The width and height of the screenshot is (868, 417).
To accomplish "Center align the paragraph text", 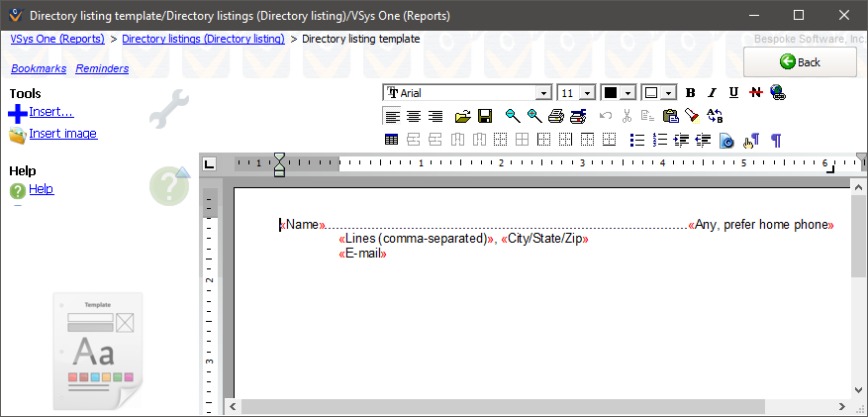I will 413,116.
